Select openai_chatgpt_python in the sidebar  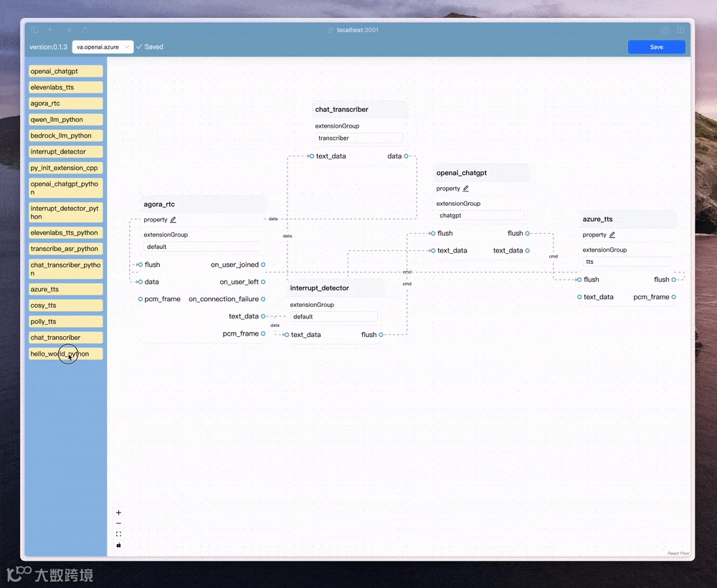[66, 188]
